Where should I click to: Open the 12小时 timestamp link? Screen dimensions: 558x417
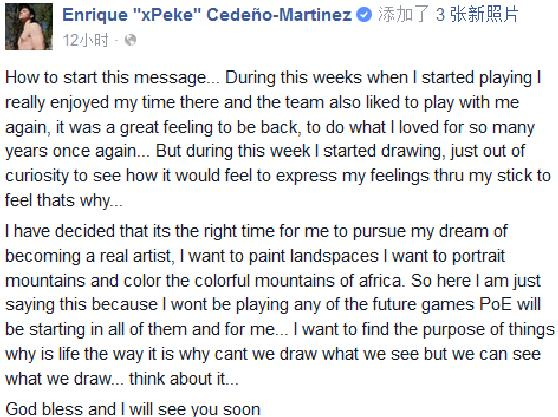pyautogui.click(x=85, y=40)
